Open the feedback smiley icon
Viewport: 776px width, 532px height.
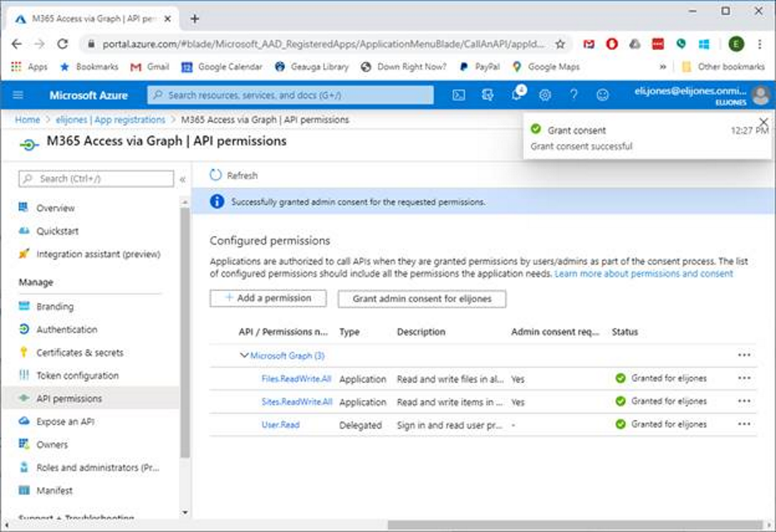[603, 95]
